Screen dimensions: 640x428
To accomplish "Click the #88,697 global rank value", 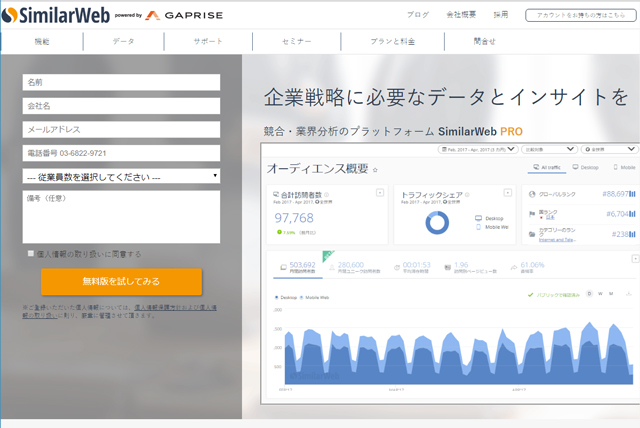I will (615, 194).
